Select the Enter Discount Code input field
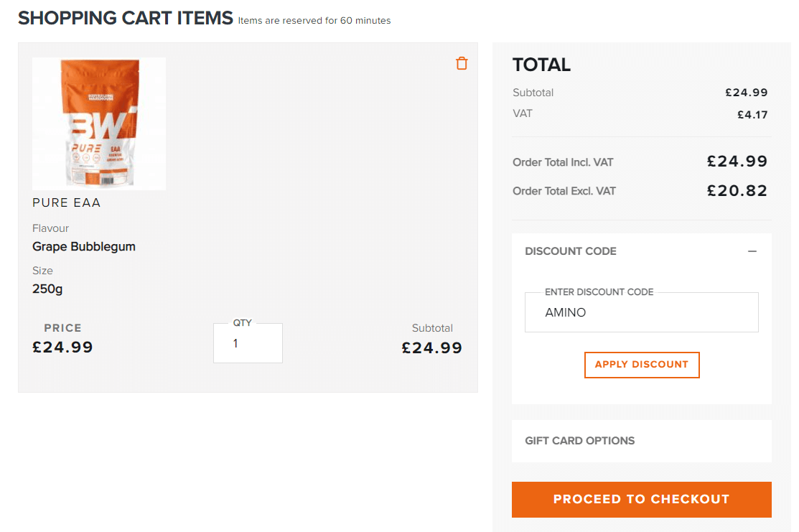Image resolution: width=799 pixels, height=532 pixels. point(642,312)
